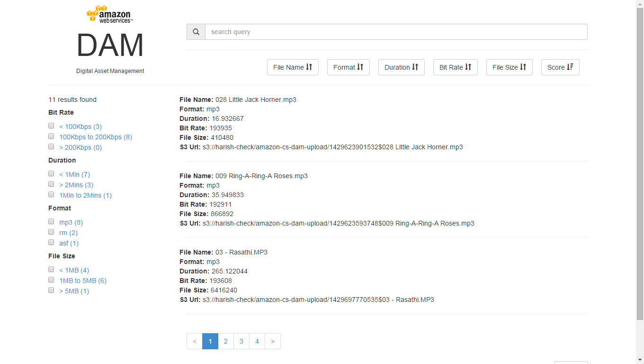Screen dimensions: 644x364
Task: Select the mp3 format checkbox
Action: click(x=51, y=221)
